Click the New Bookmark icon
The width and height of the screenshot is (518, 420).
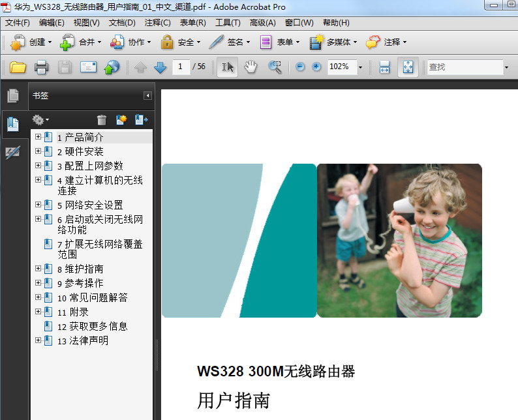coord(121,119)
